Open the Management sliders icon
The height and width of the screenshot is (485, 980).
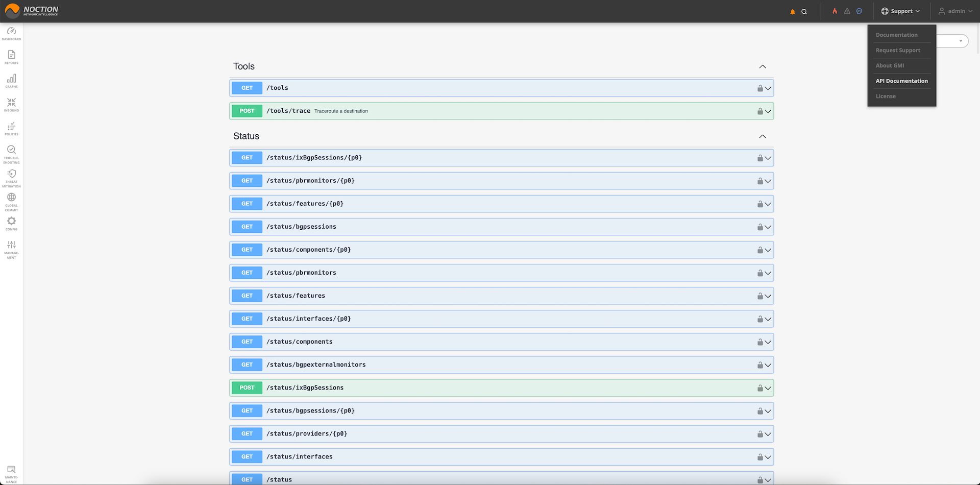tap(11, 250)
